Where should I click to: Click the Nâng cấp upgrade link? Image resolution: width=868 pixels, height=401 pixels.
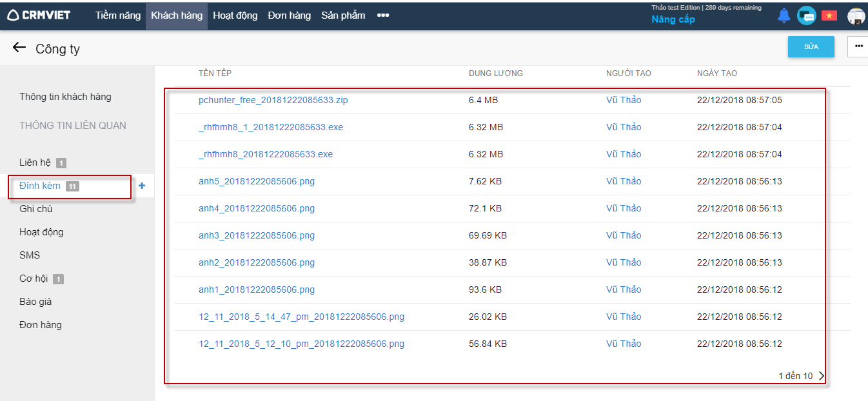point(673,19)
